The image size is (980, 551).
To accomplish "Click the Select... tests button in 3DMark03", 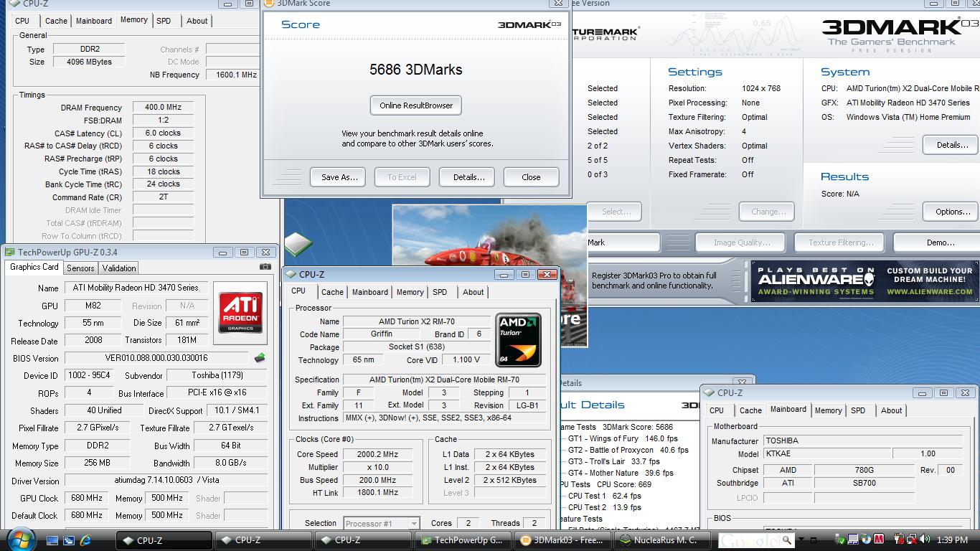I will point(616,212).
